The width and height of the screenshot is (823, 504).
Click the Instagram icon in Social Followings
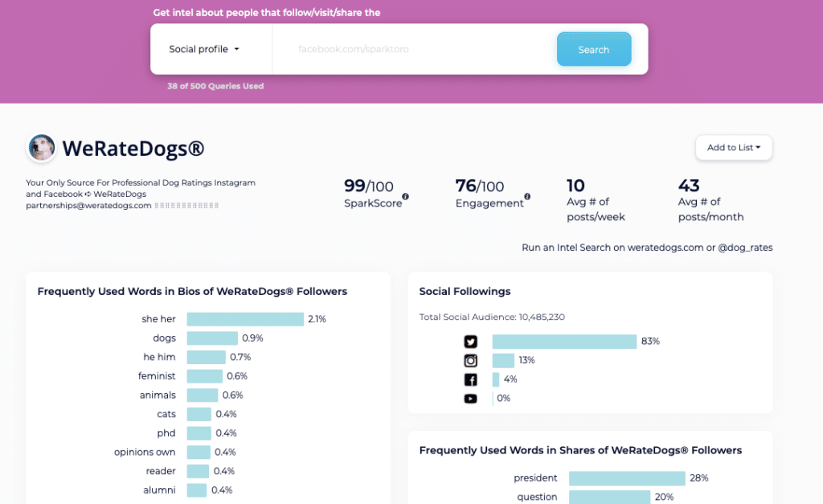click(470, 361)
